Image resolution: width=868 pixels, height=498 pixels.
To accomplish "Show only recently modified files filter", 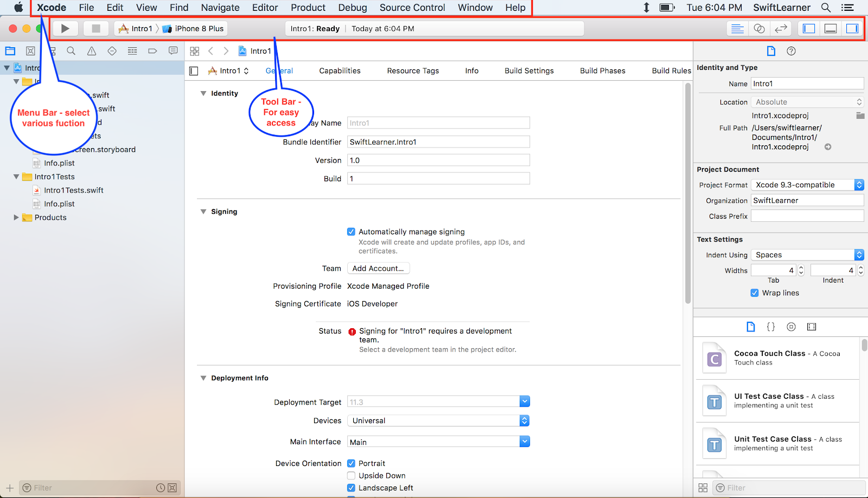I will [161, 488].
